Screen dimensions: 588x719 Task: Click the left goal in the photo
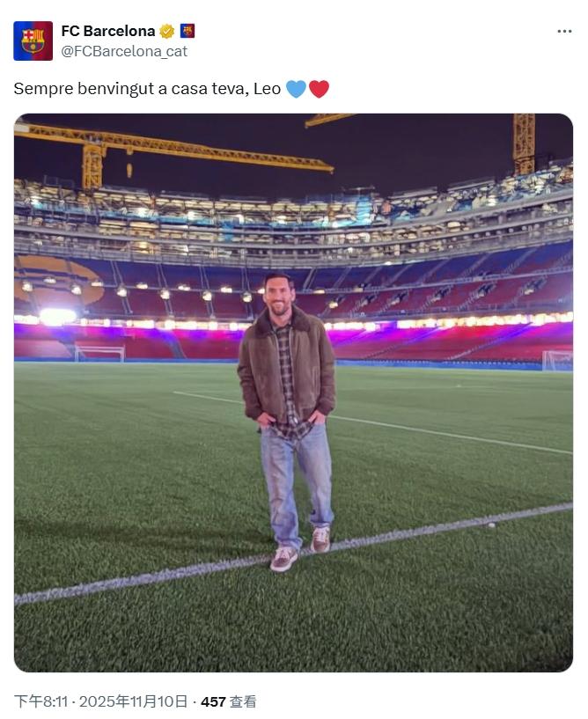pyautogui.click(x=99, y=353)
